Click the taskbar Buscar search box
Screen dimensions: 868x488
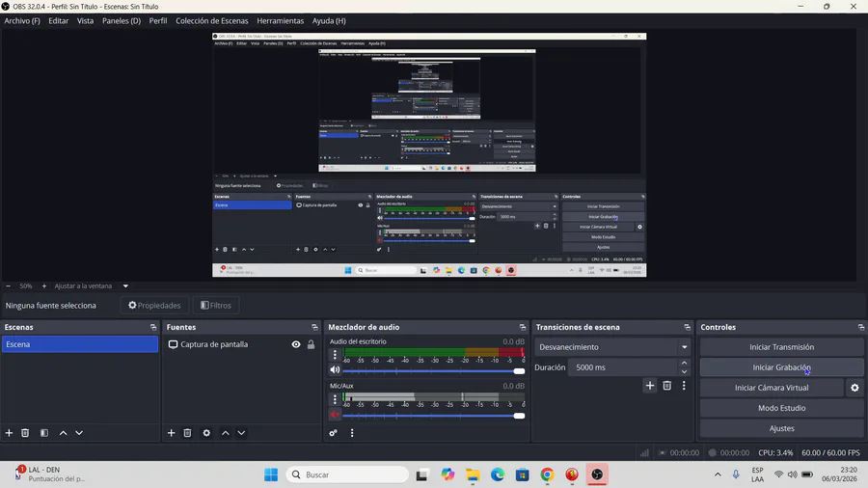point(347,474)
